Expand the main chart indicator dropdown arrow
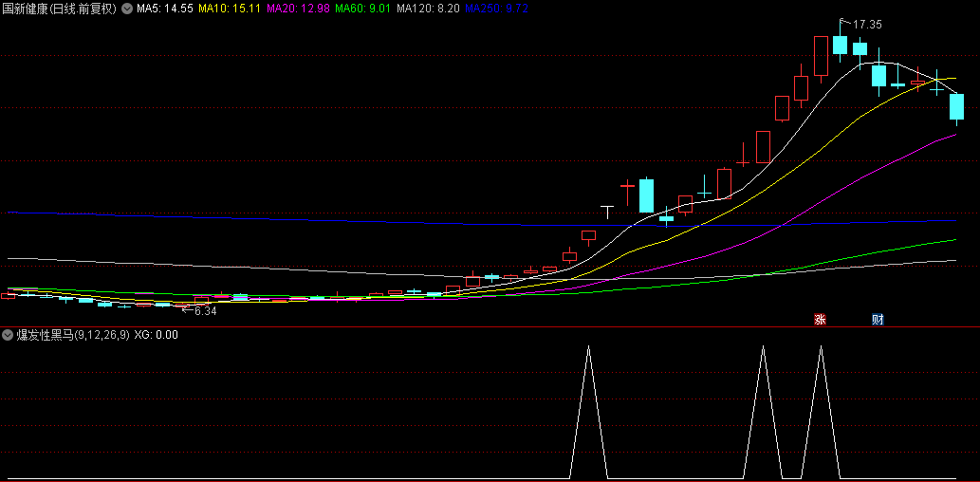Image resolution: width=980 pixels, height=482 pixels. point(127,9)
